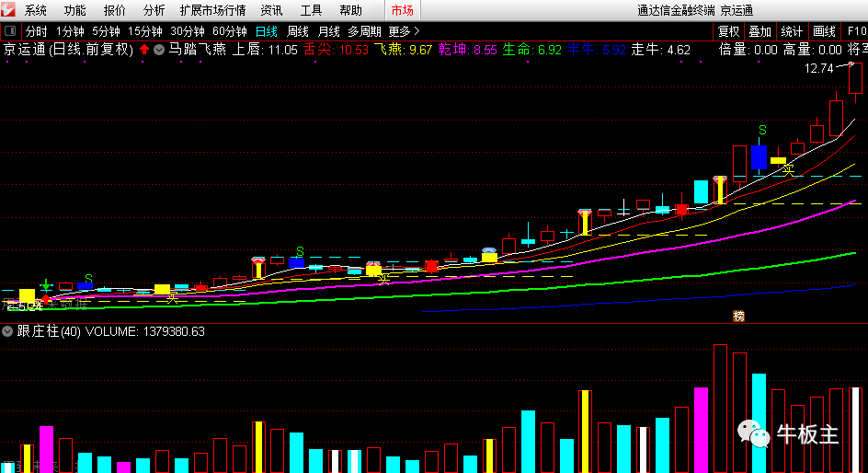Select the 30分钟 period
The height and width of the screenshot is (473, 868).
187,31
